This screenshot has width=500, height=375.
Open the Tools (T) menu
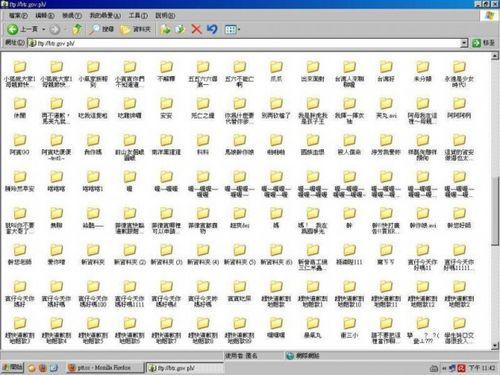point(138,15)
